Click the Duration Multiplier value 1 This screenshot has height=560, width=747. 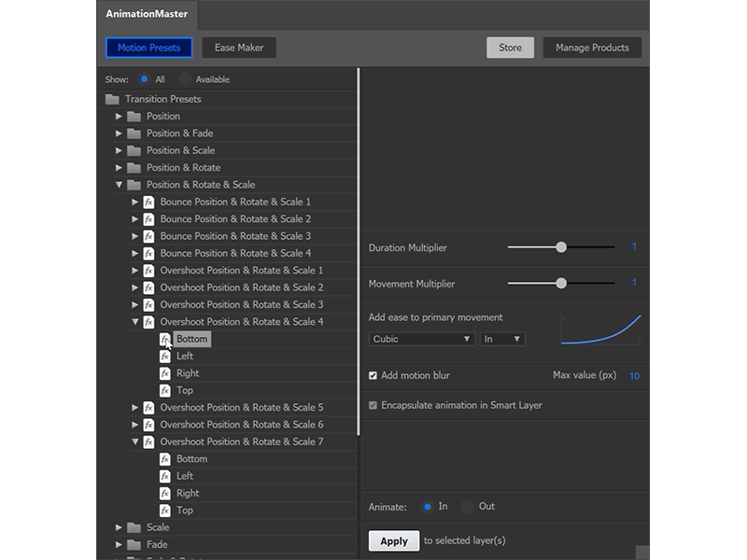coord(634,246)
